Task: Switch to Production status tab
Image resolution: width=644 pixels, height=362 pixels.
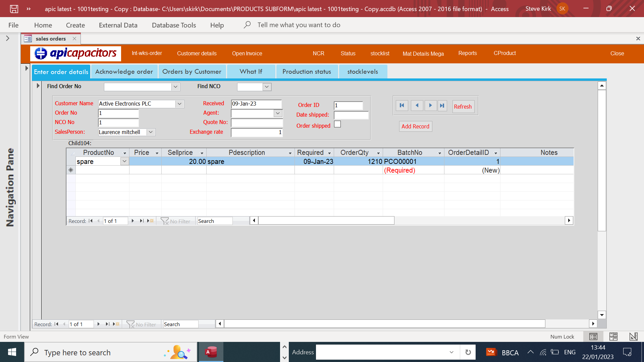Action: [x=307, y=71]
